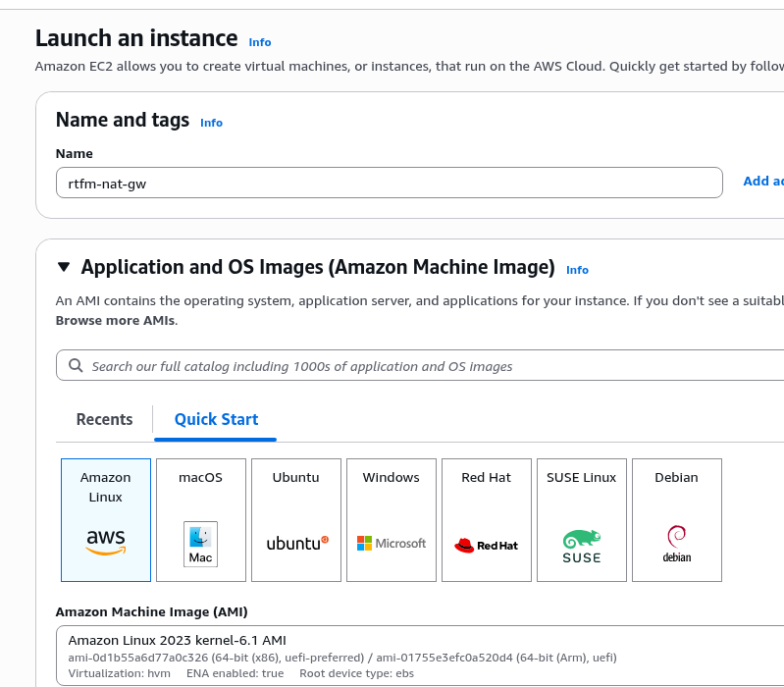Switch to the Recents tab
Viewport: 784px width, 687px height.
(104, 419)
